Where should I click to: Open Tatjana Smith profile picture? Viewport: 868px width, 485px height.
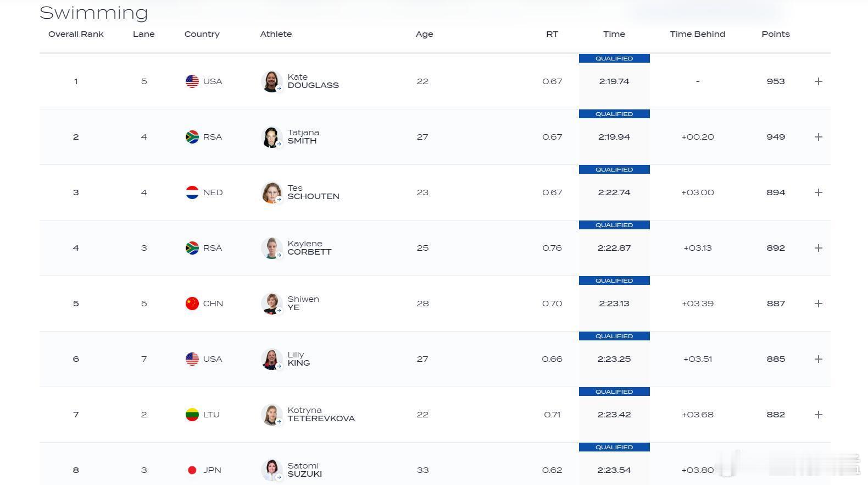pyautogui.click(x=271, y=137)
